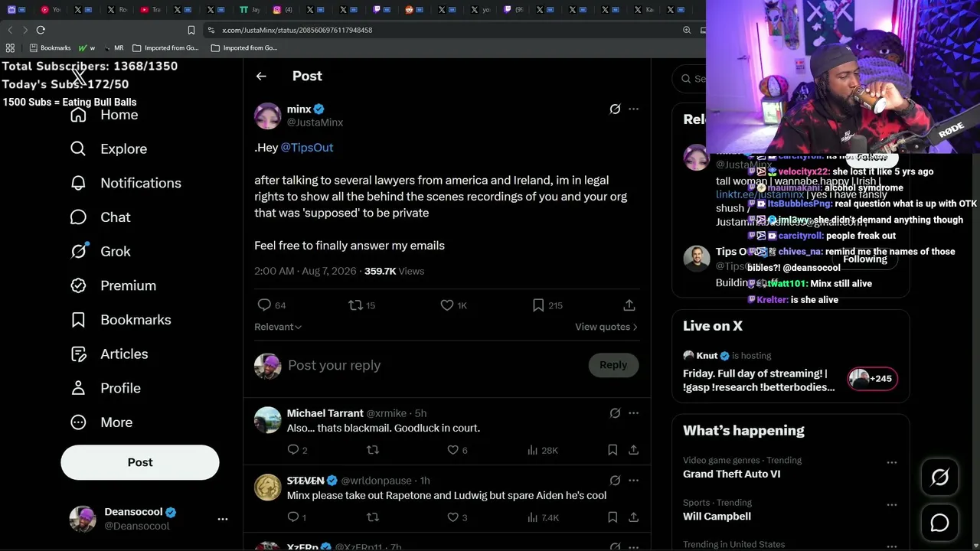Focus the Post your reply field
Screen dimensions: 980x551
click(x=433, y=365)
